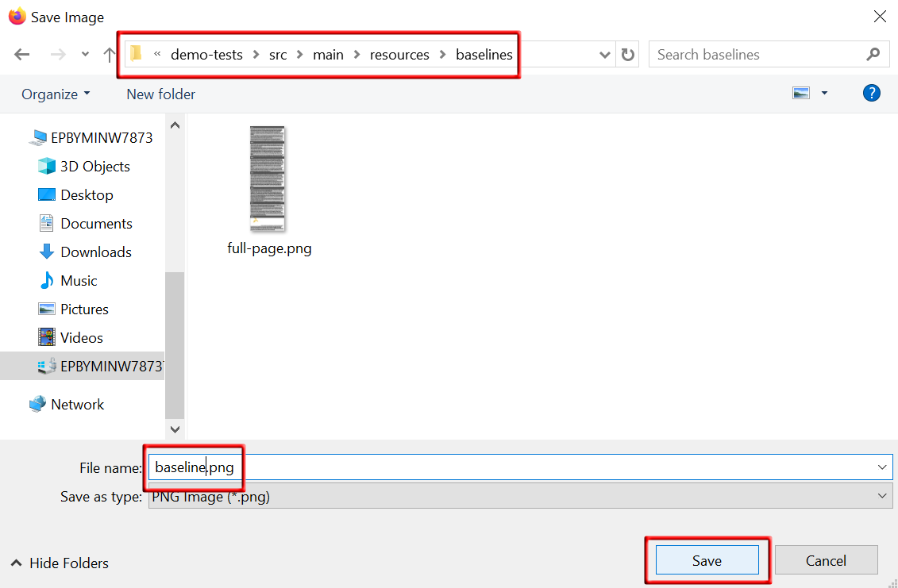Open the Organize menu

pyautogui.click(x=56, y=94)
